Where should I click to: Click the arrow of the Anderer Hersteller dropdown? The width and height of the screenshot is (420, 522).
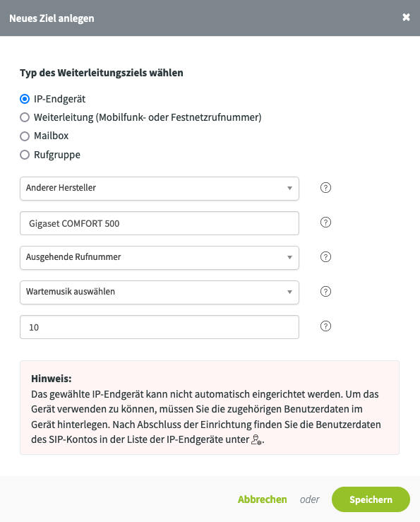click(x=289, y=188)
